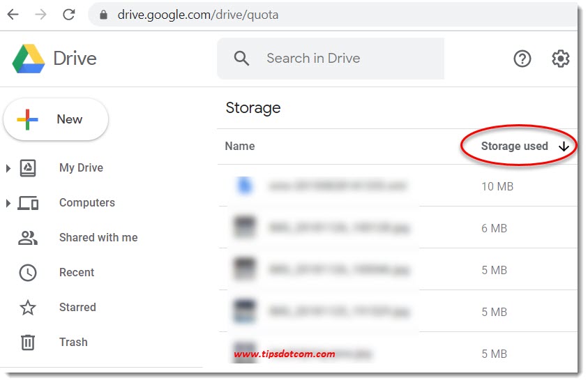Click the Trash bin icon
This screenshot has width=588, height=383.
28,342
